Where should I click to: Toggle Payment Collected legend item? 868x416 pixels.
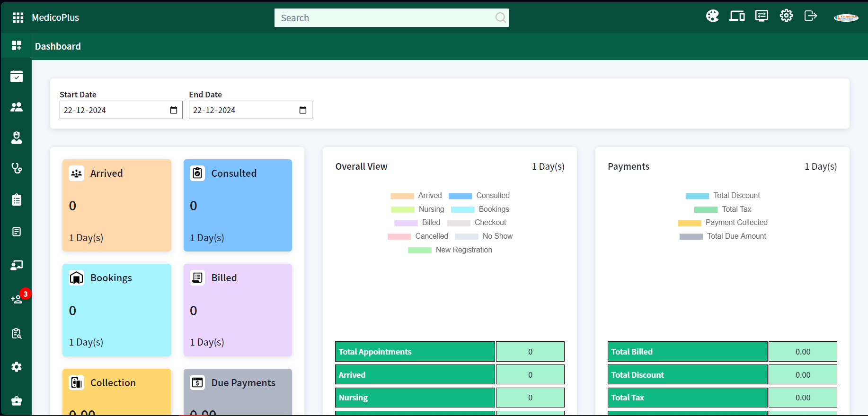(723, 223)
